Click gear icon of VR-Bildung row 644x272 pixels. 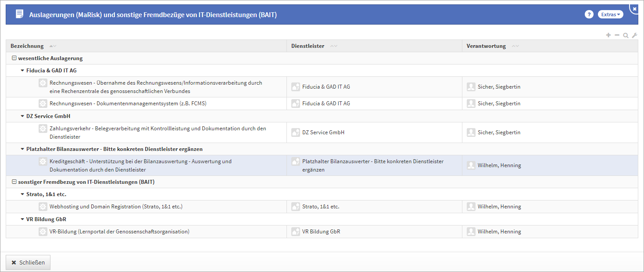(x=43, y=232)
